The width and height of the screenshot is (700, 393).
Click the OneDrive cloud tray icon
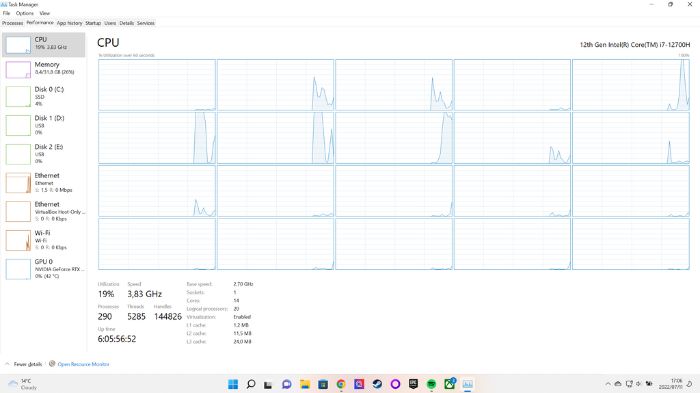pos(618,384)
